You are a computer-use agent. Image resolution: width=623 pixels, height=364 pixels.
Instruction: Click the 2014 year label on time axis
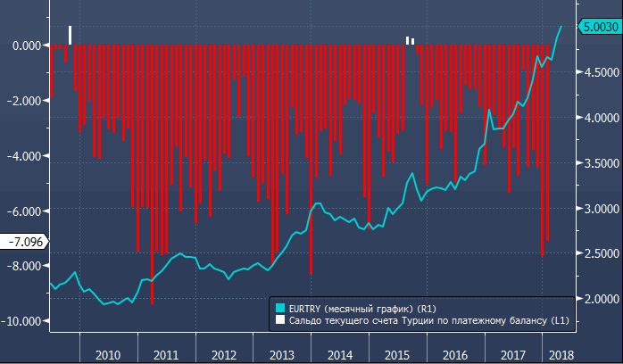tap(340, 354)
